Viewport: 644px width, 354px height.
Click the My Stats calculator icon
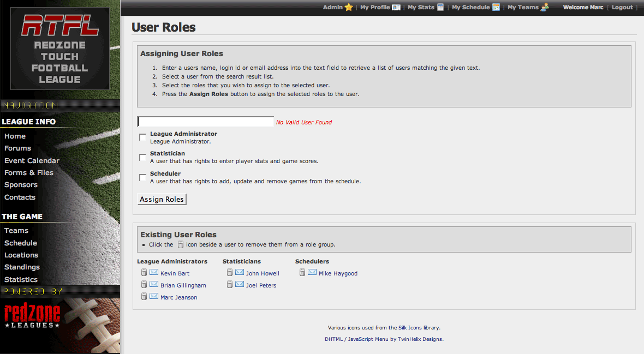pyautogui.click(x=440, y=7)
